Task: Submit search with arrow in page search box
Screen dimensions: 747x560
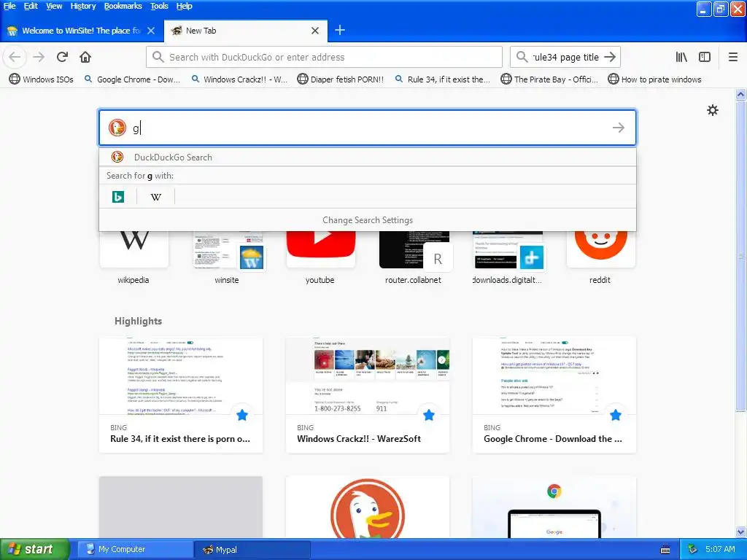Action: click(619, 128)
